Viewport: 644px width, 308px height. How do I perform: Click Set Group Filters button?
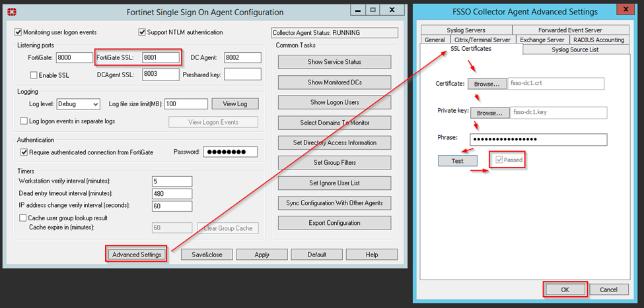point(334,162)
